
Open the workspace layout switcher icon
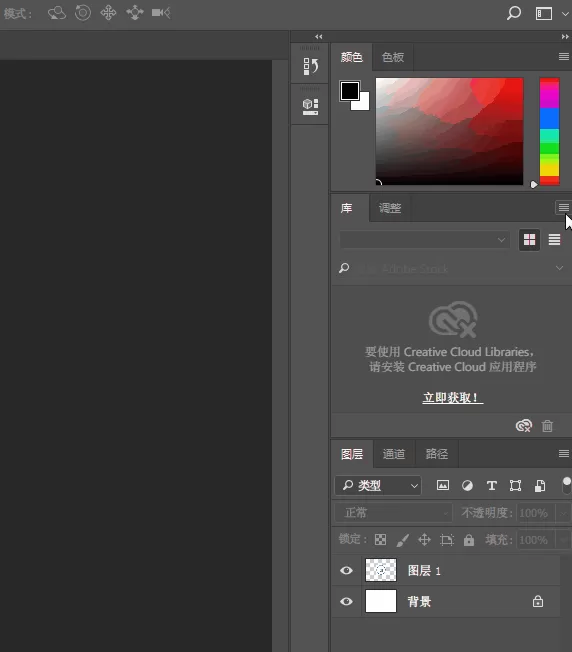pyautogui.click(x=544, y=13)
